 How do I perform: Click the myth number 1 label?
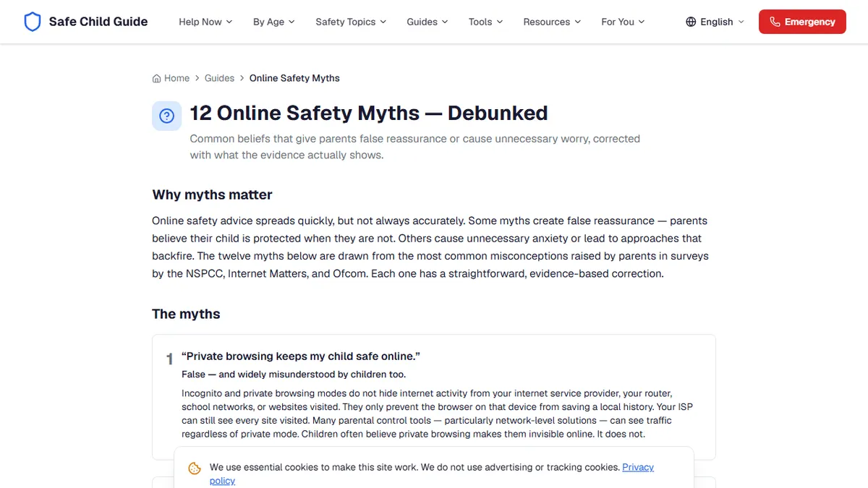point(170,359)
